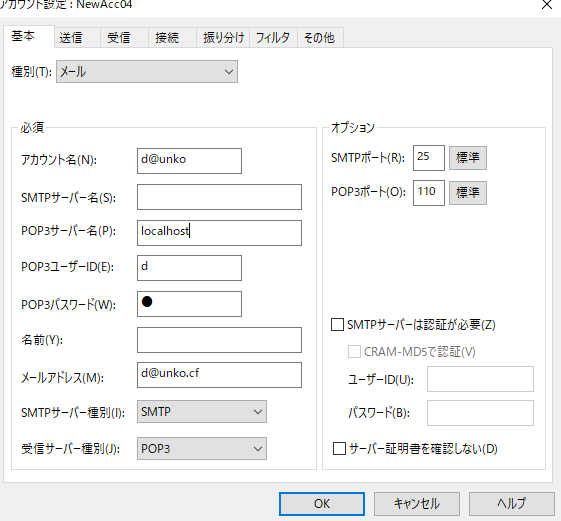
Task: Select the 接続 tab
Action: (x=172, y=37)
